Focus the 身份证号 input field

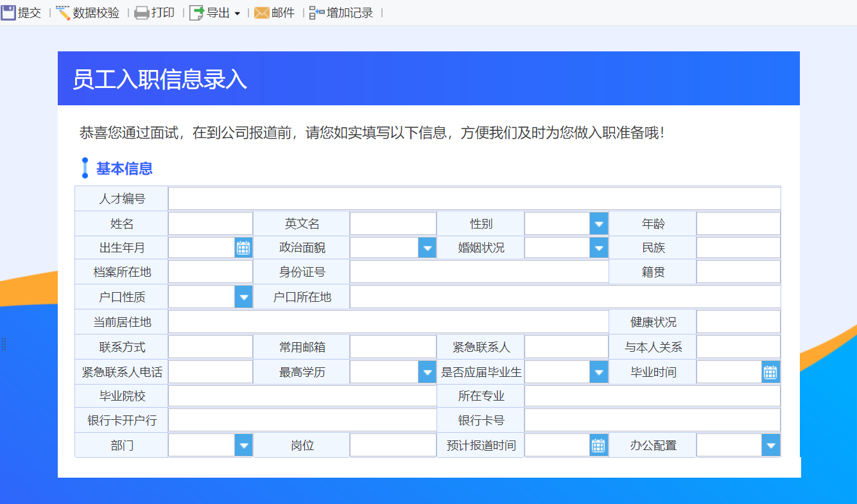tap(479, 272)
